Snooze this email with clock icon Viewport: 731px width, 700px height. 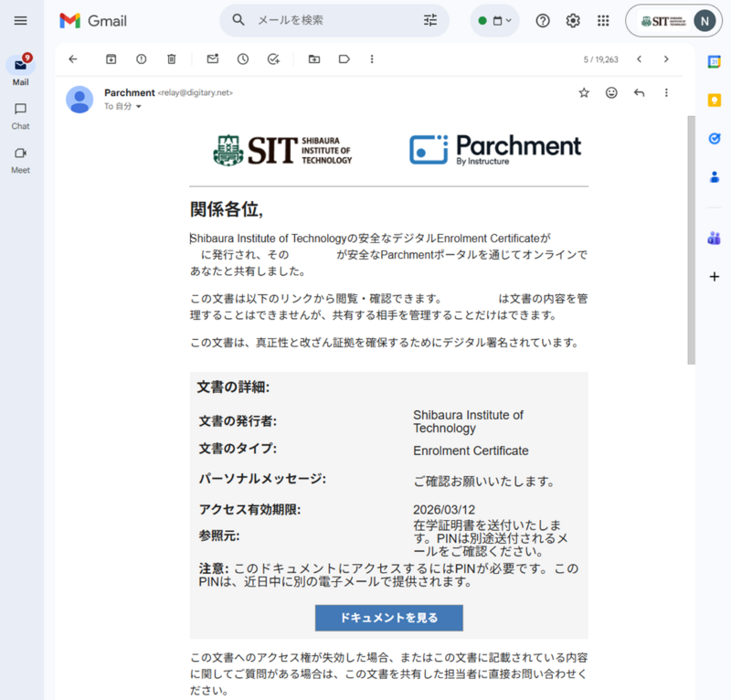coord(242,59)
